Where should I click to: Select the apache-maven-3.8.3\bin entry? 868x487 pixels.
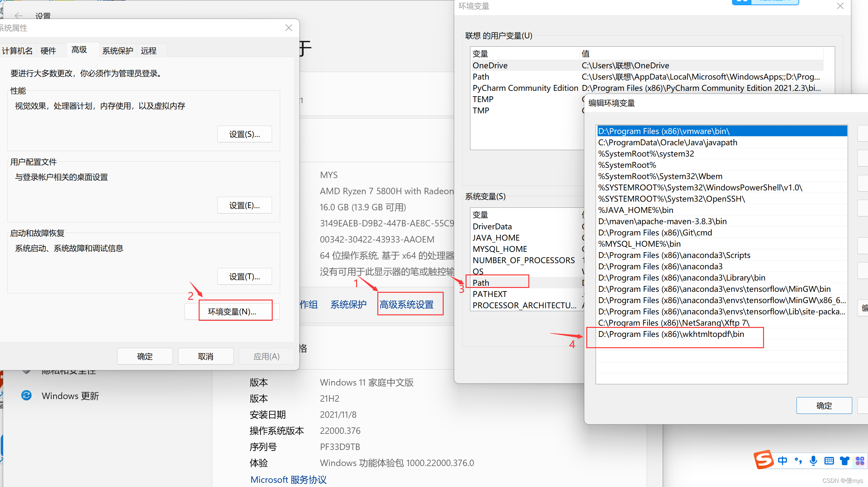(722, 221)
